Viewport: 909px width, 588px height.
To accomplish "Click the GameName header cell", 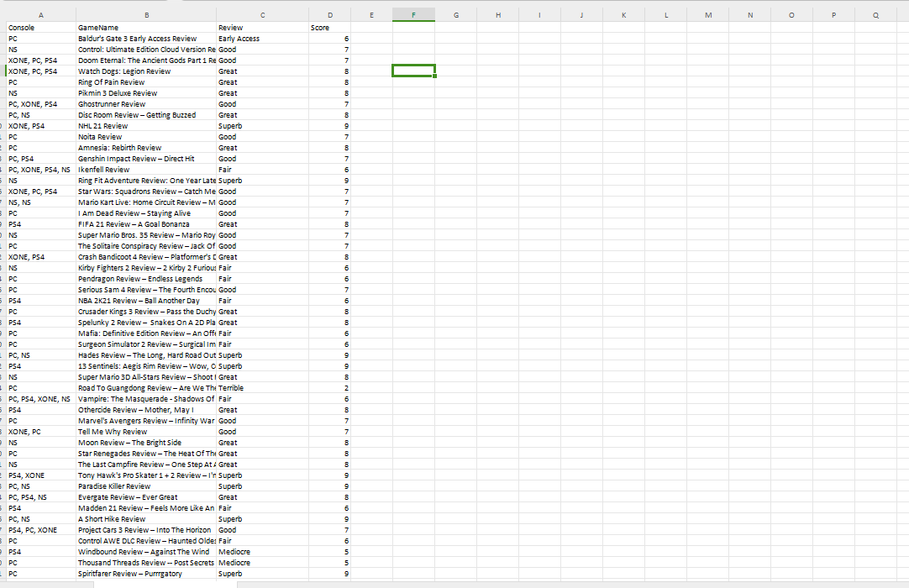I will (146, 28).
